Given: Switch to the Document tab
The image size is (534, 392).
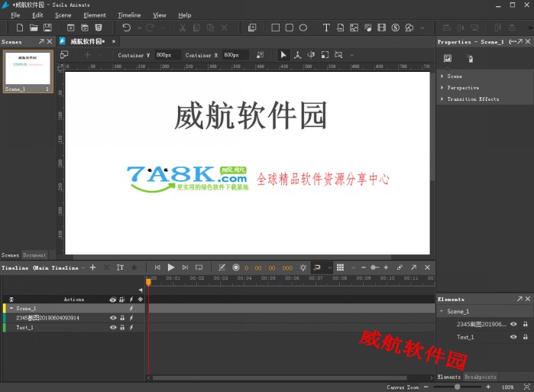Looking at the screenshot, I should coord(34,255).
